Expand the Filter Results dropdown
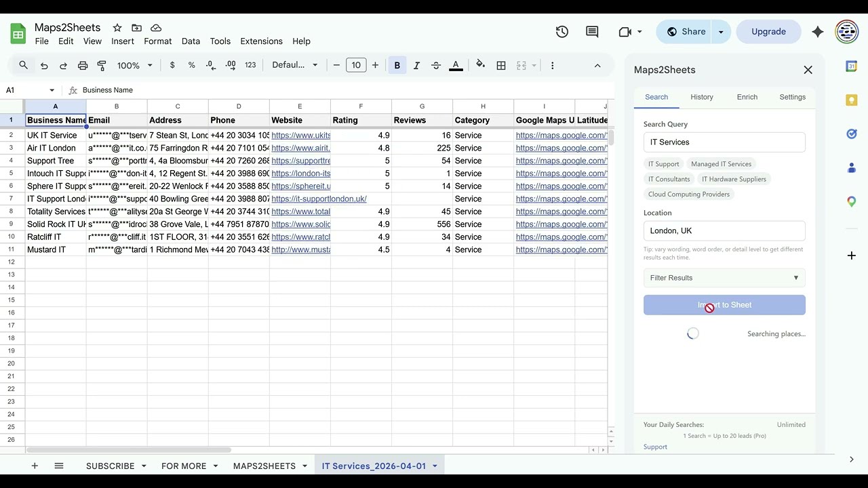868x488 pixels. pos(724,278)
